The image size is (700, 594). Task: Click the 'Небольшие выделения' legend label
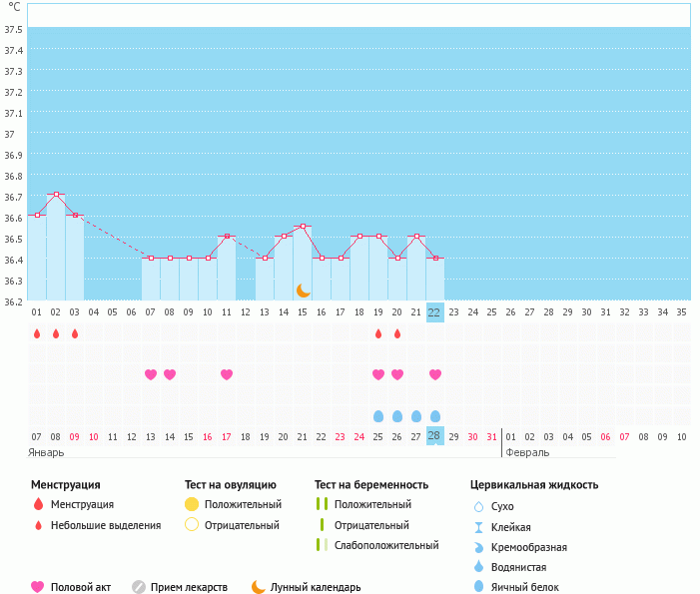coord(105,525)
